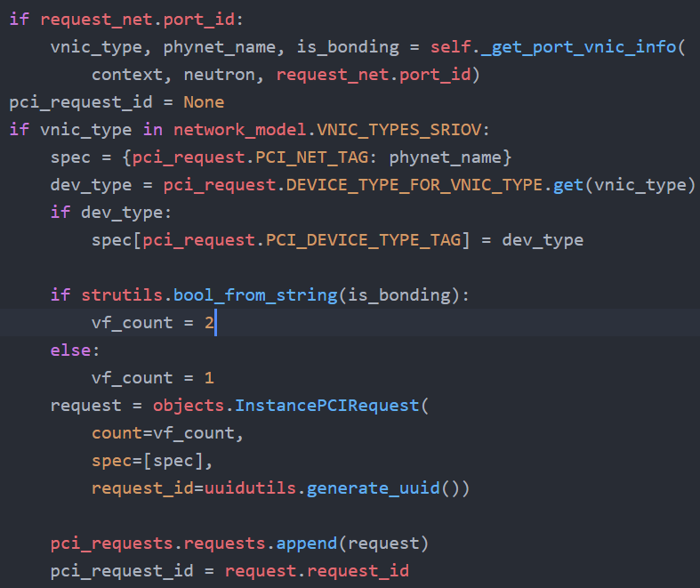The height and width of the screenshot is (588, 700).
Task: Click "VNIC_TYPES_SRIOV" constant
Action: [x=399, y=130]
